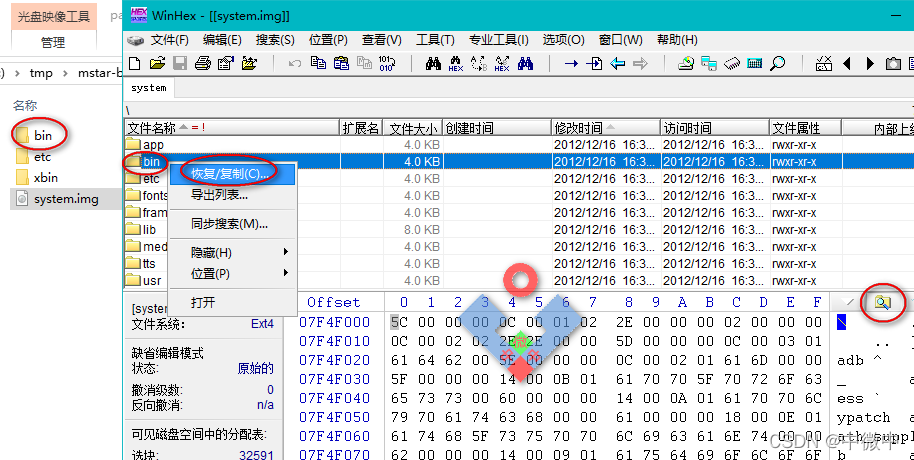
Task: Choose 恢复/复制(C)... from context menu
Action: 233,174
